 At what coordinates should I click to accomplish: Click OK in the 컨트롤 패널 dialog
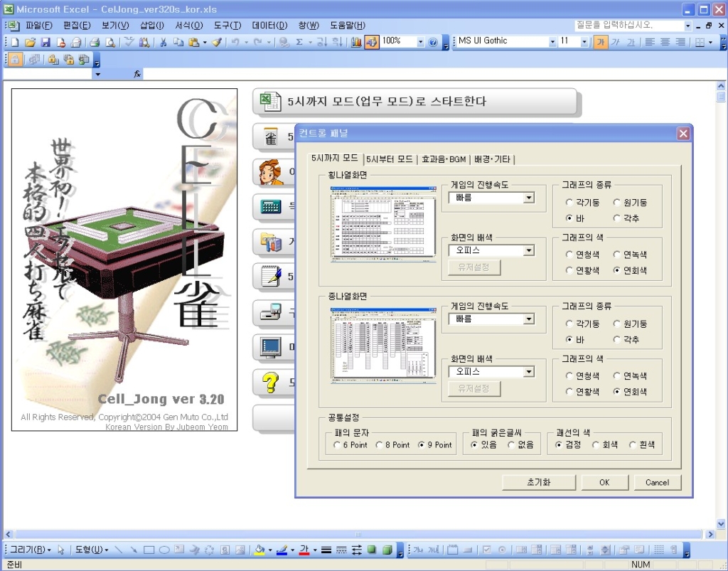604,482
